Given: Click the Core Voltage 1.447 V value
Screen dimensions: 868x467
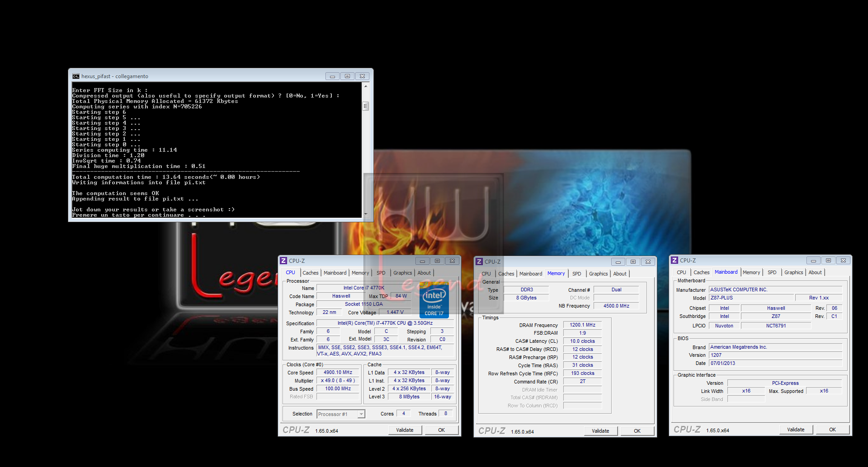Looking at the screenshot, I should click(395, 312).
